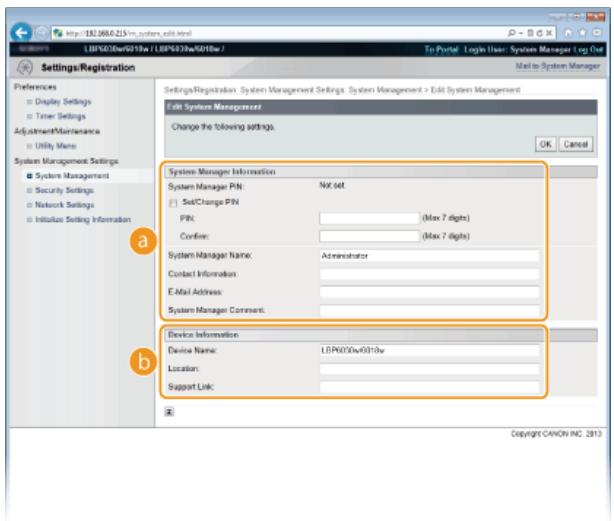This screenshot has height=521, width=614.
Task: Enable the Set/Change PIN checkbox
Action: point(173,203)
